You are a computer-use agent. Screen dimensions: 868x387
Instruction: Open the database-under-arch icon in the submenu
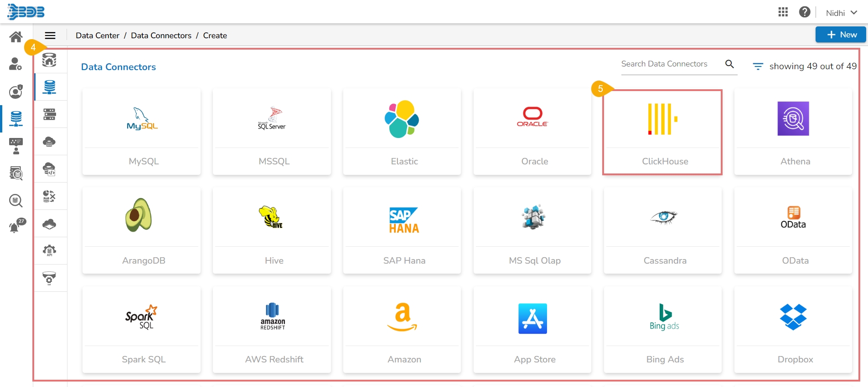point(49,60)
